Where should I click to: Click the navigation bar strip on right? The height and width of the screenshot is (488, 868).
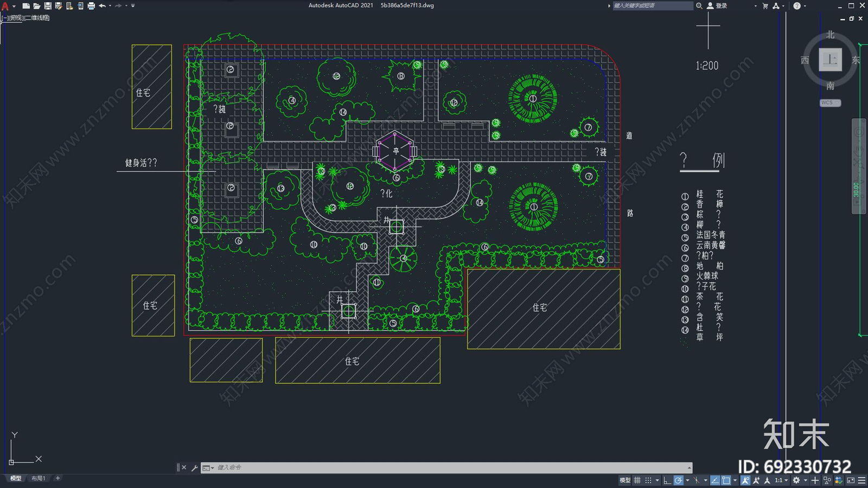858,166
